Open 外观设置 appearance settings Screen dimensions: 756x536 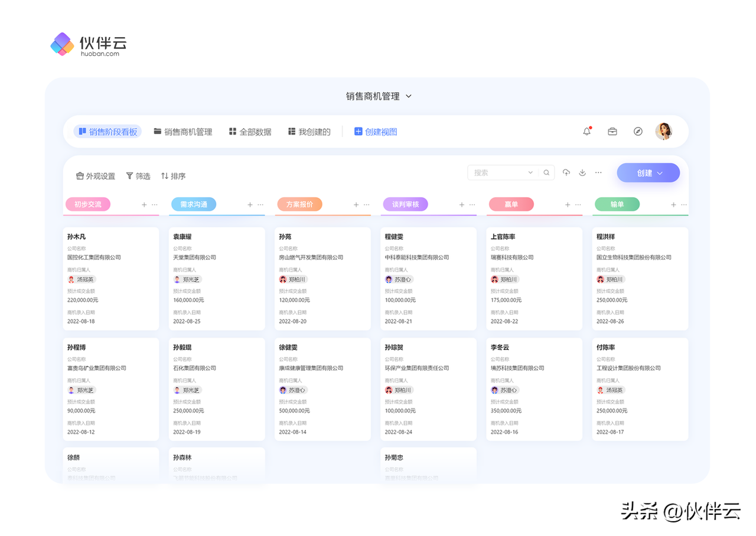point(96,176)
